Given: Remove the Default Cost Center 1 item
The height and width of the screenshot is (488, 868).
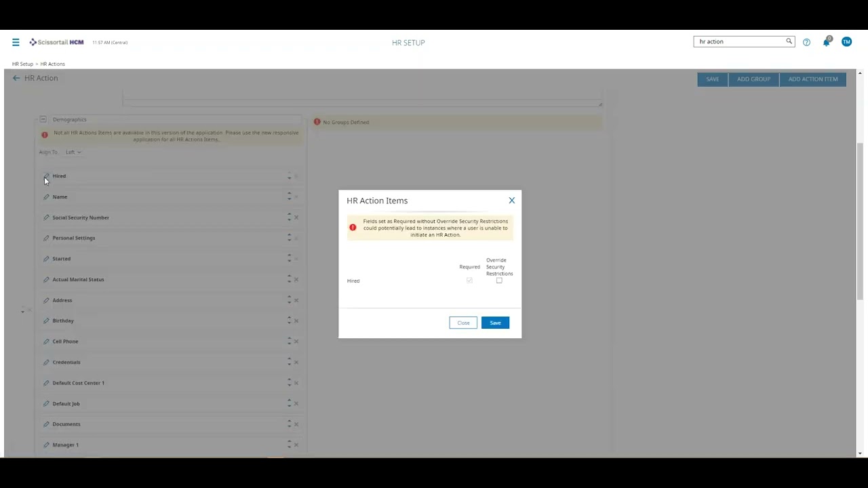Looking at the screenshot, I should coord(296,383).
